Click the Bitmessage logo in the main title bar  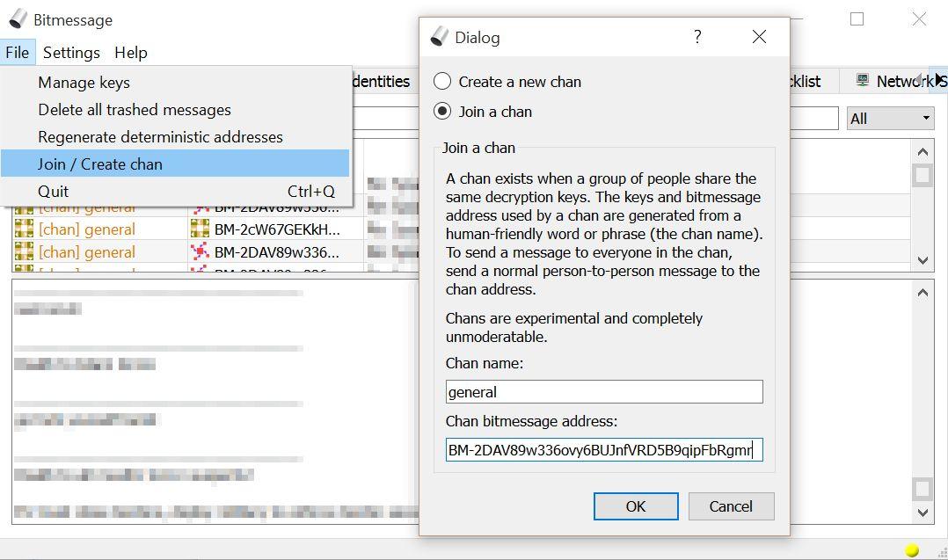tap(18, 19)
